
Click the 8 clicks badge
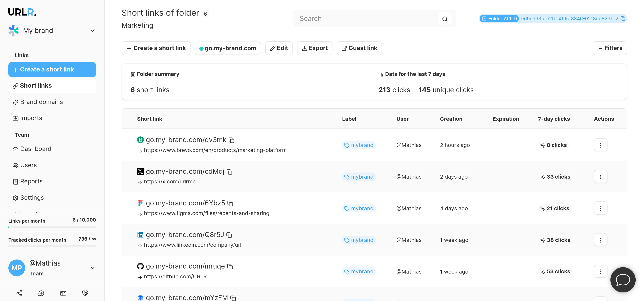tap(553, 145)
